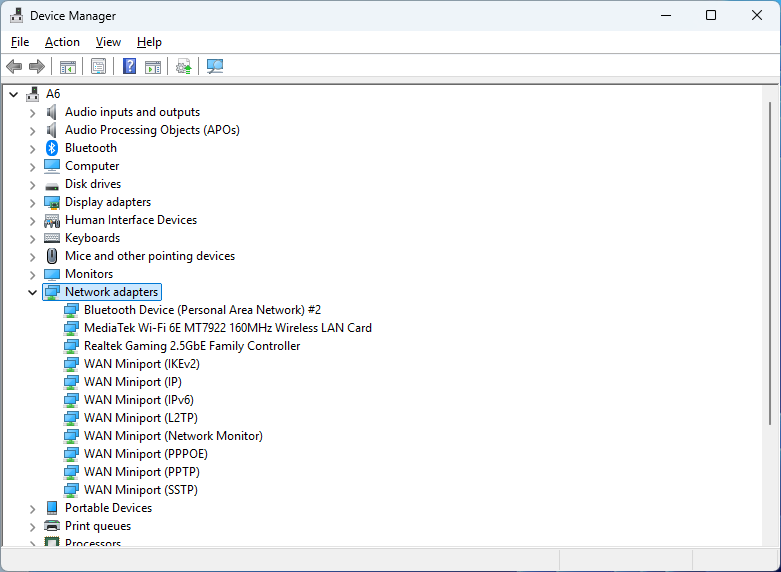The image size is (781, 572).
Task: Click the speaker icon beside Audio inputs and outputs
Action: coord(52,112)
